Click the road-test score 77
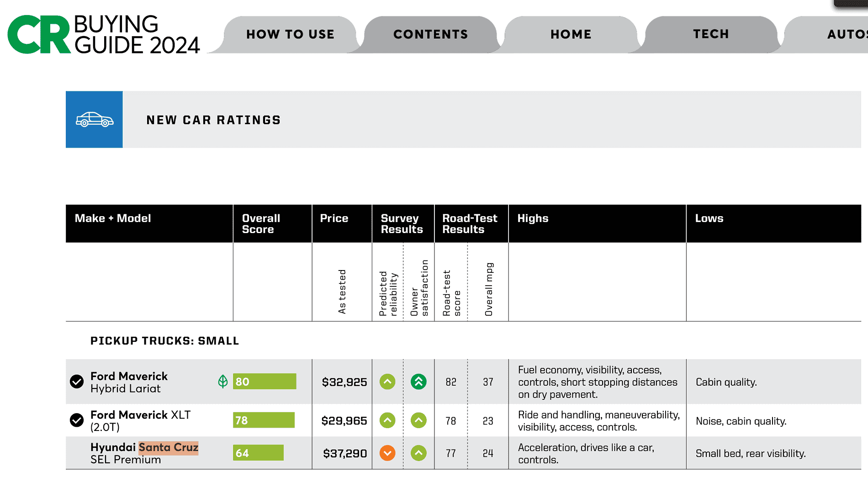868x483 pixels. coord(451,453)
